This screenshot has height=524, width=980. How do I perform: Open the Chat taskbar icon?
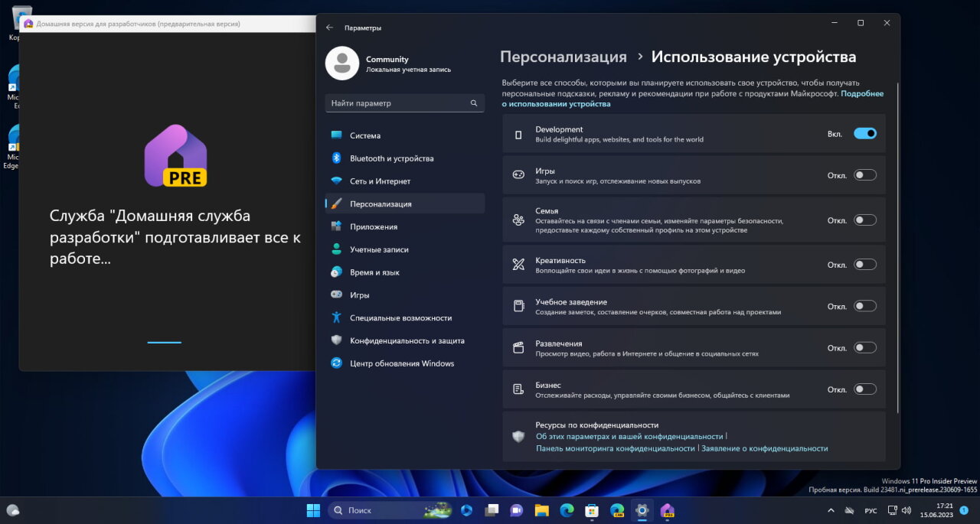click(x=516, y=510)
